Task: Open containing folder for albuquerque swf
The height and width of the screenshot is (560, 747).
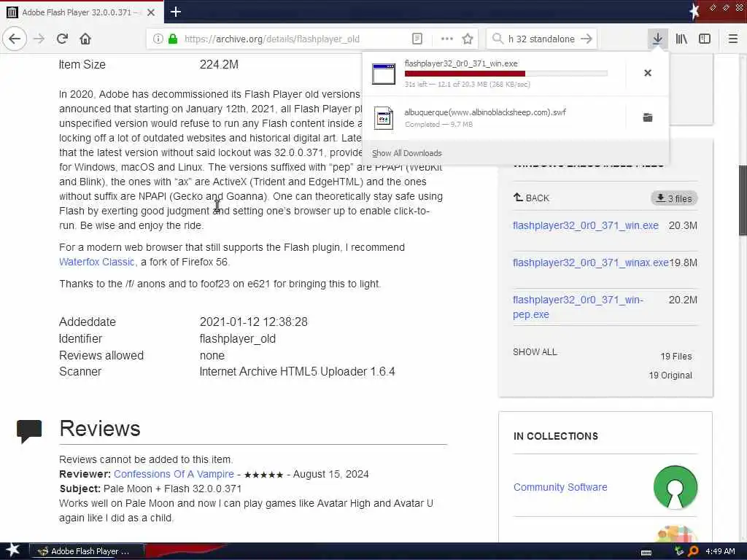Action: point(648,117)
